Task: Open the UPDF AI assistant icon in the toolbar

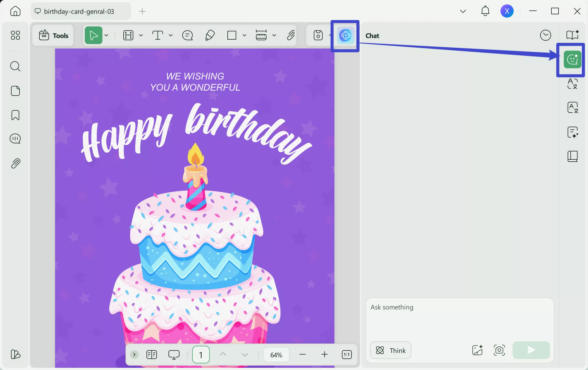Action: 345,36
